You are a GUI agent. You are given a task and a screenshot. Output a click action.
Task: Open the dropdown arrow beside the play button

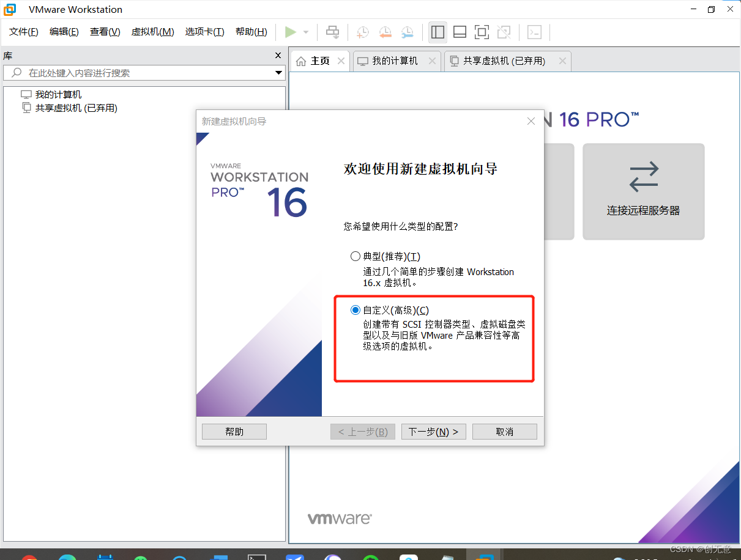[306, 32]
